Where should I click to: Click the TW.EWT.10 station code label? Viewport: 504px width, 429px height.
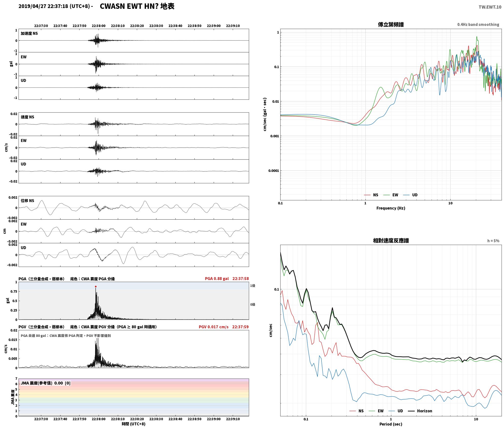coord(490,7)
